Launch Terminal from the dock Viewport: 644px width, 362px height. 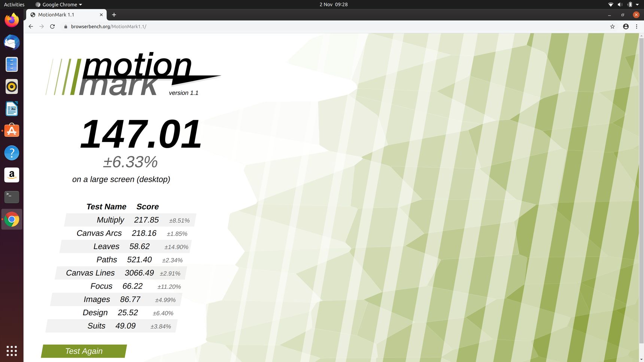(x=12, y=197)
